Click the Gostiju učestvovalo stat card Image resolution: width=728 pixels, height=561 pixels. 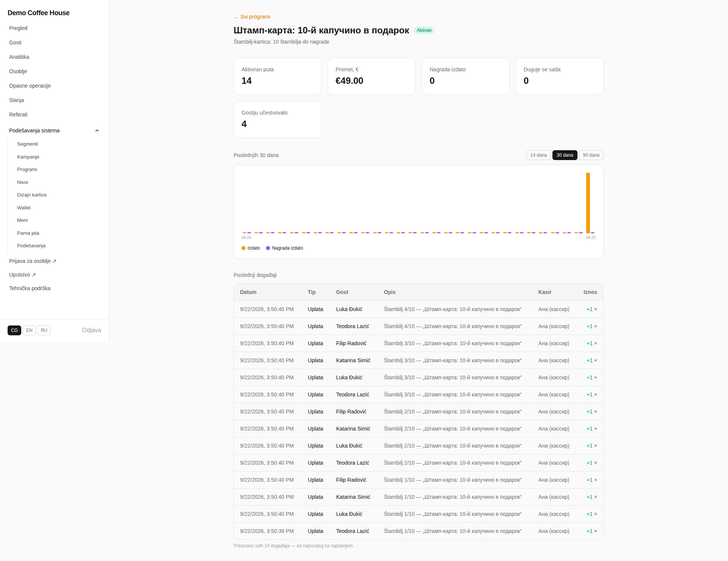[278, 119]
